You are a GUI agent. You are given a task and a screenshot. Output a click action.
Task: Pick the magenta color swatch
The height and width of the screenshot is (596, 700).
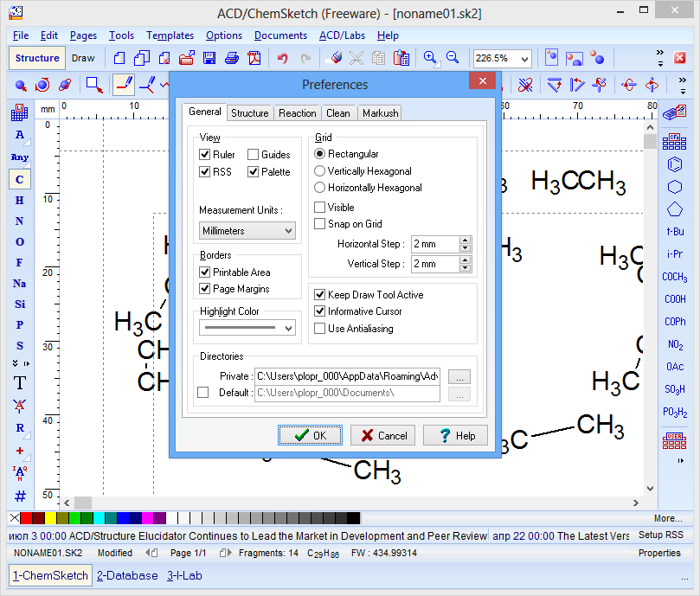coord(147,518)
